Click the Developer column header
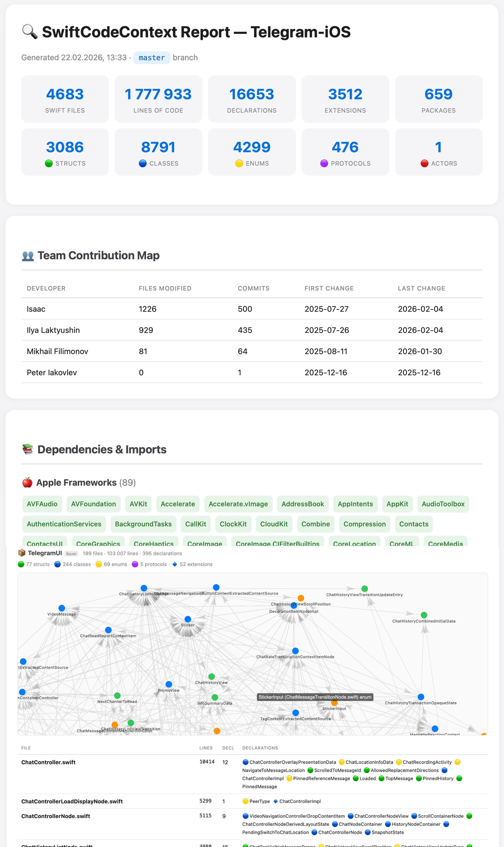The image size is (504, 847). pyautogui.click(x=46, y=288)
